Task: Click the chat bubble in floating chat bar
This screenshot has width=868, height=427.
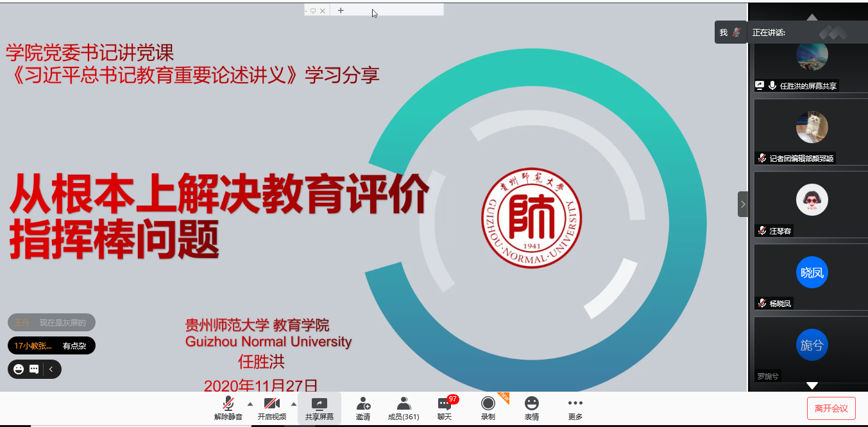Action: click(35, 369)
